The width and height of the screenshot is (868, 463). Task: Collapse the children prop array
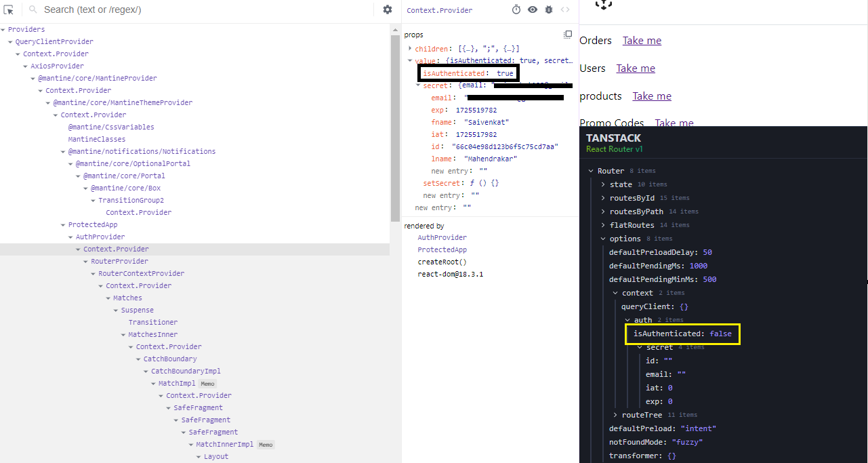point(409,49)
